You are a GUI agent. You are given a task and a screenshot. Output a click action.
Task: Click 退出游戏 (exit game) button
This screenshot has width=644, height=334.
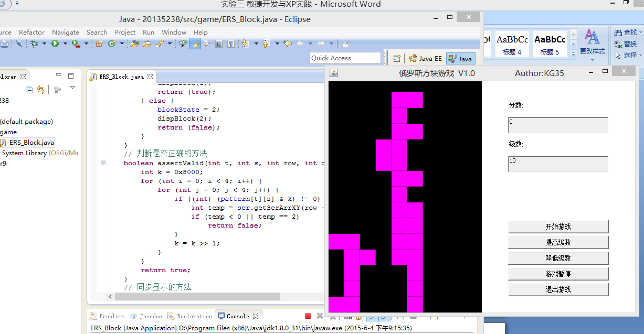coord(558,289)
